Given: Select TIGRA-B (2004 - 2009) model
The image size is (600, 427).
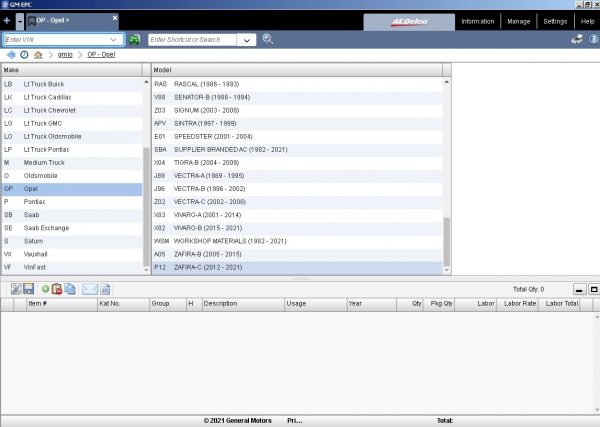Looking at the screenshot, I should click(x=297, y=163).
